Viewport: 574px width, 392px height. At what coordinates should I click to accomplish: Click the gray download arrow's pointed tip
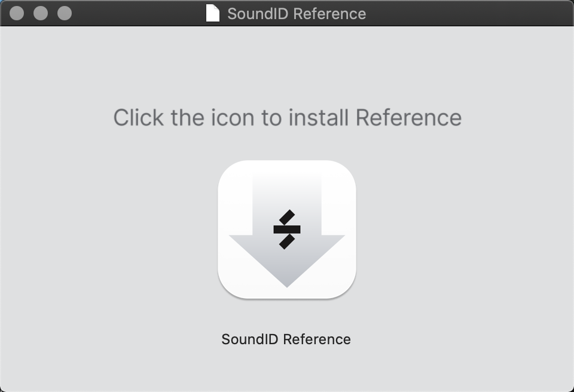tap(287, 281)
